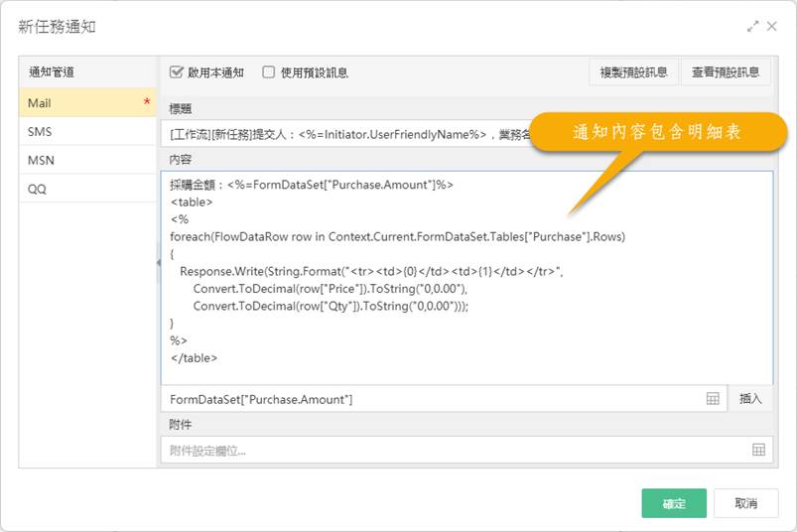Confirm with the green 確定 button
Image resolution: width=797 pixels, height=532 pixels.
point(674,503)
